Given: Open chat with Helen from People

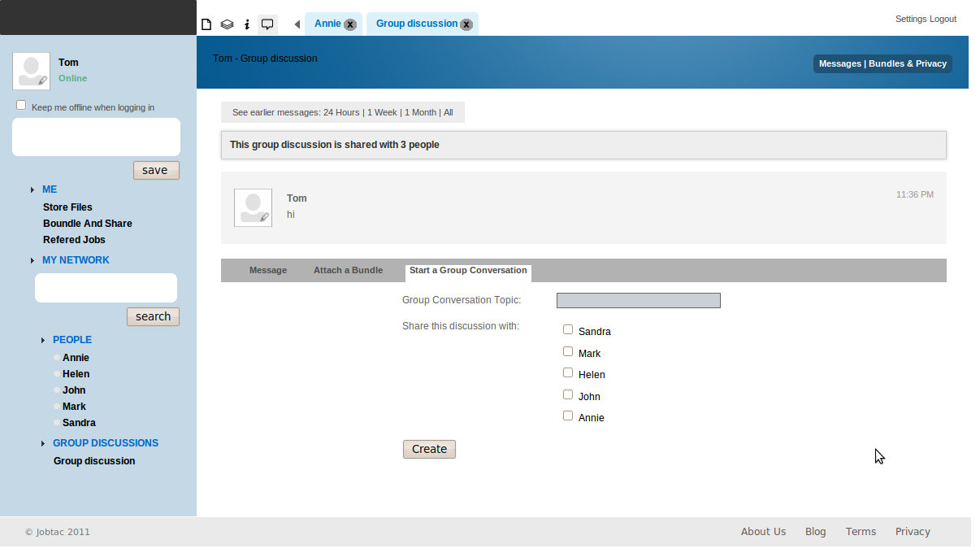Looking at the screenshot, I should 76,374.
